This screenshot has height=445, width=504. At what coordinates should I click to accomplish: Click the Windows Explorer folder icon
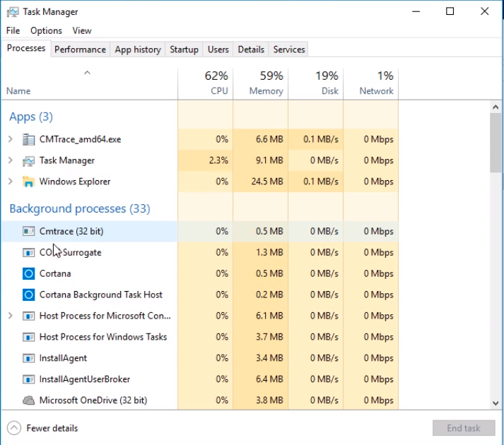(28, 182)
